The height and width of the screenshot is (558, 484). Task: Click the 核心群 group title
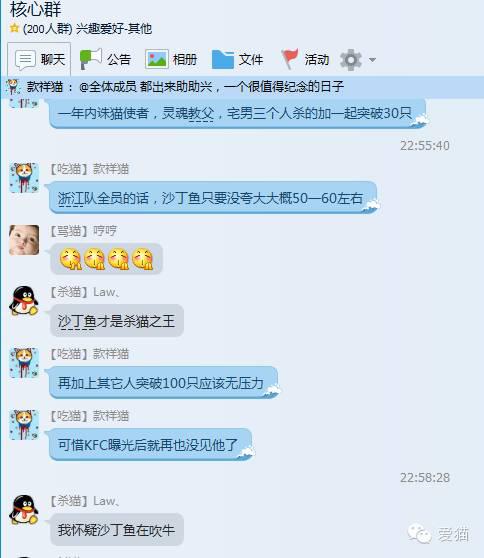point(36,9)
